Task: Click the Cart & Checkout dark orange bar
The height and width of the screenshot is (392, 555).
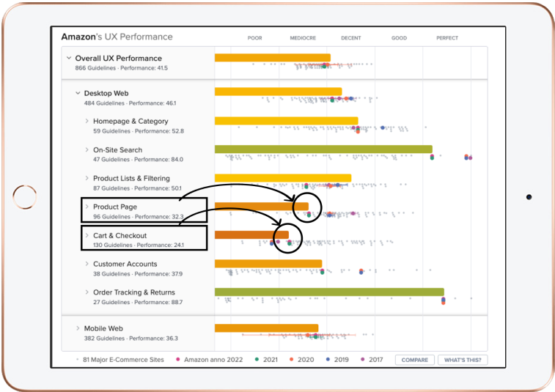Action: [x=251, y=235]
